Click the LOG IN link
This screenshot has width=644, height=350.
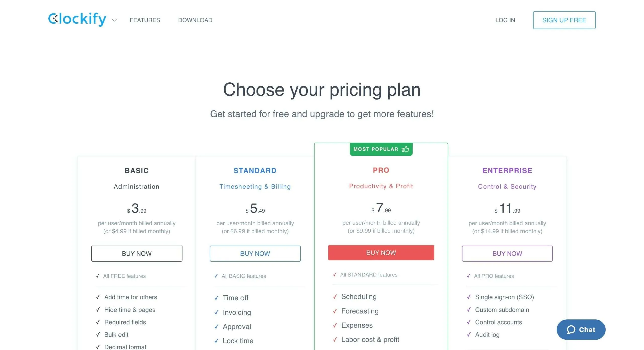click(x=505, y=20)
